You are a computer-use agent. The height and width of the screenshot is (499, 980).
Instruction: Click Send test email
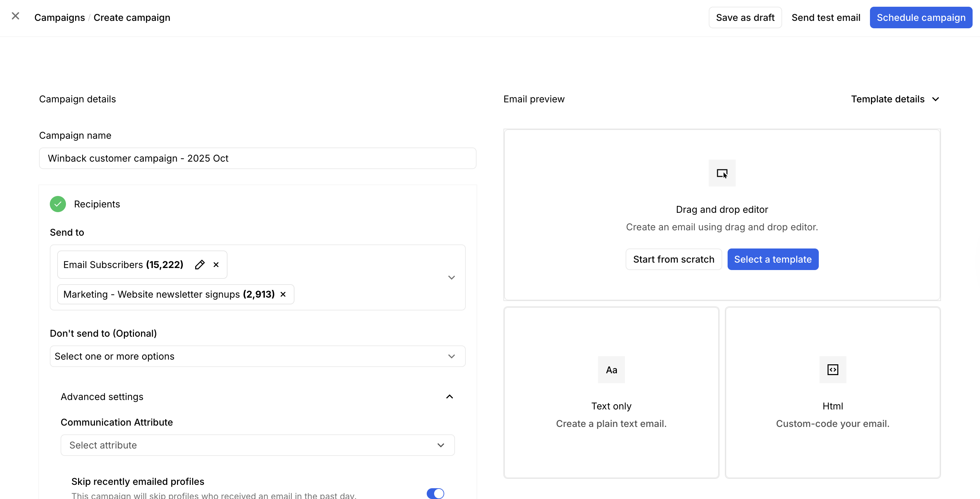(x=826, y=18)
